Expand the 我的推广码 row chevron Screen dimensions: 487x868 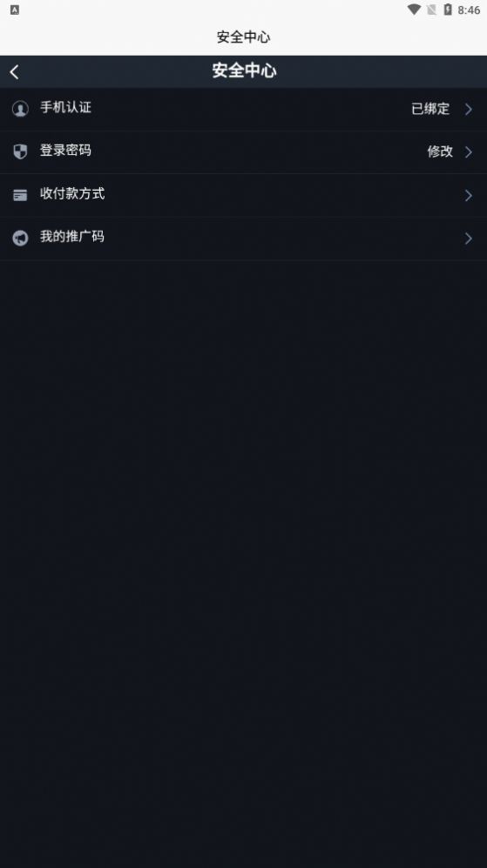coord(469,238)
